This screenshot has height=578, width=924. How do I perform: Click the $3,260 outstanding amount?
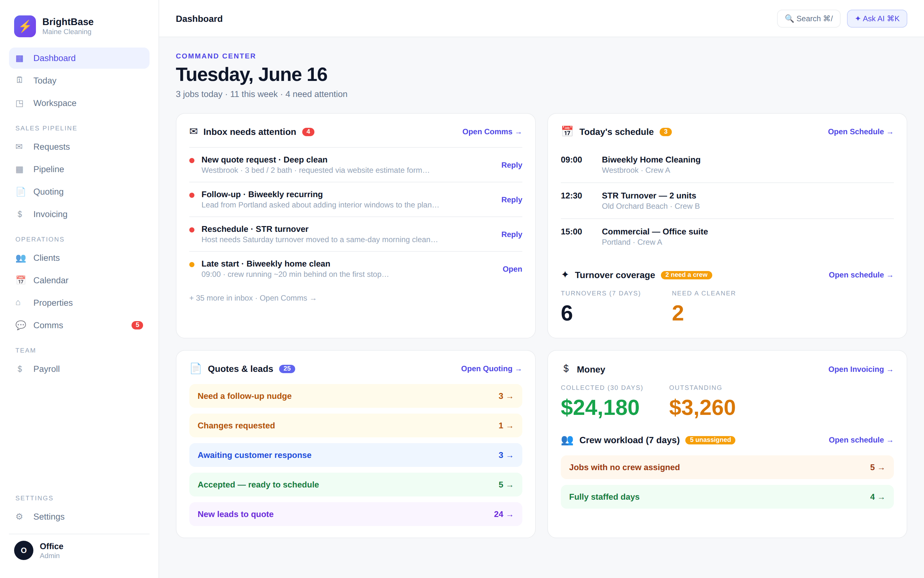point(702,407)
